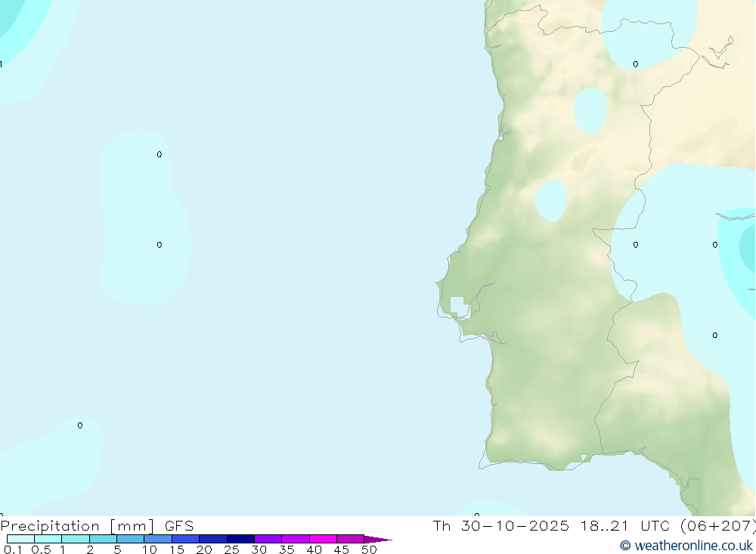Select the 2–5 mm legend color swatch

click(103, 539)
